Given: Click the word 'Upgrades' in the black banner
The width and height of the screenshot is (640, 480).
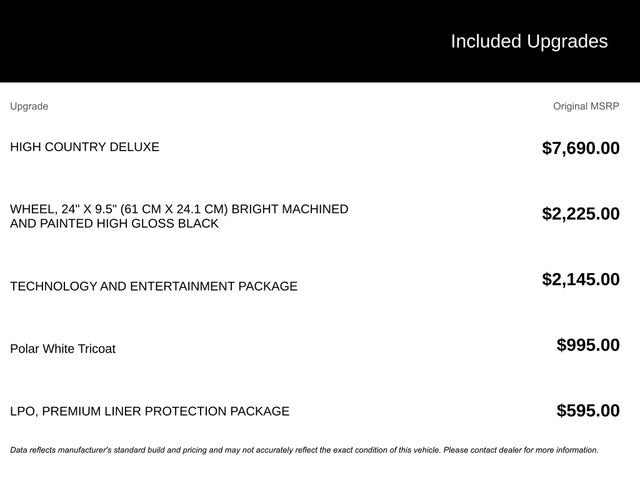Looking at the screenshot, I should click(567, 42).
